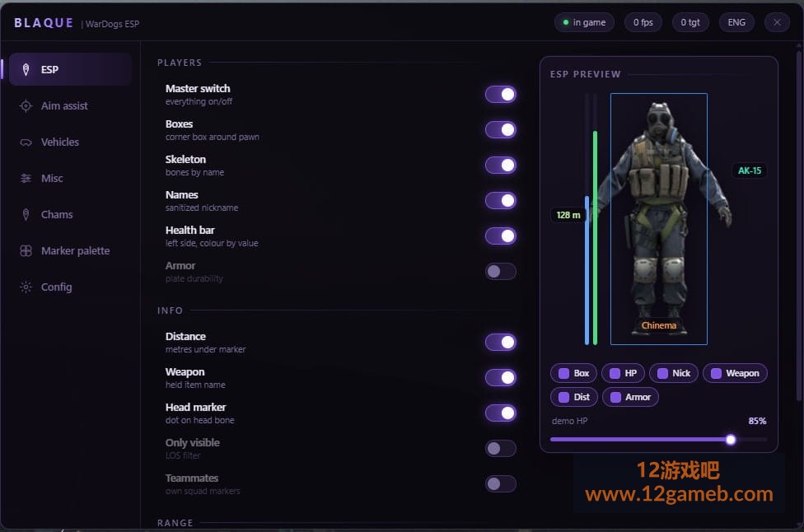Enable the Armor plate durability toggle
804x532 pixels.
[501, 271]
